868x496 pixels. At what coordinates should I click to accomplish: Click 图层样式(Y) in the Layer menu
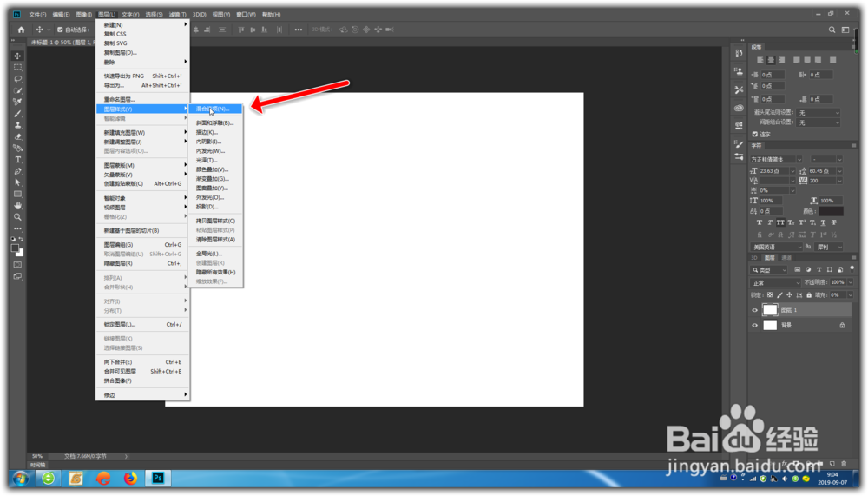pyautogui.click(x=142, y=109)
